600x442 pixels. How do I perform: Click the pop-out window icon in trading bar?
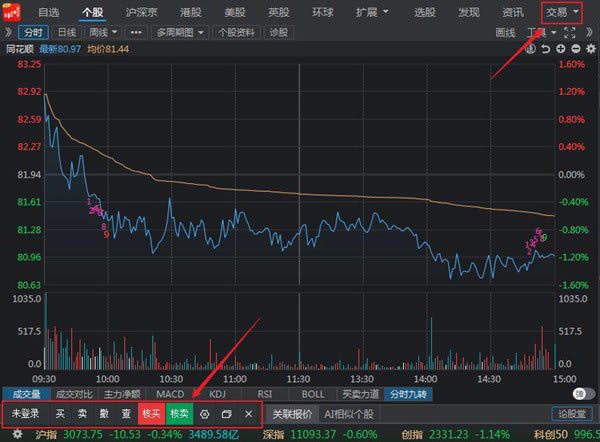(x=227, y=414)
